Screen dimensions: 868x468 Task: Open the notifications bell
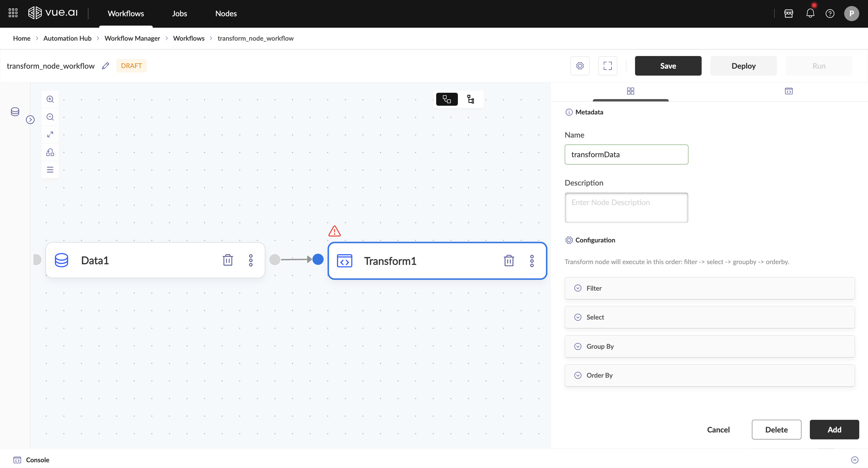[x=810, y=14]
